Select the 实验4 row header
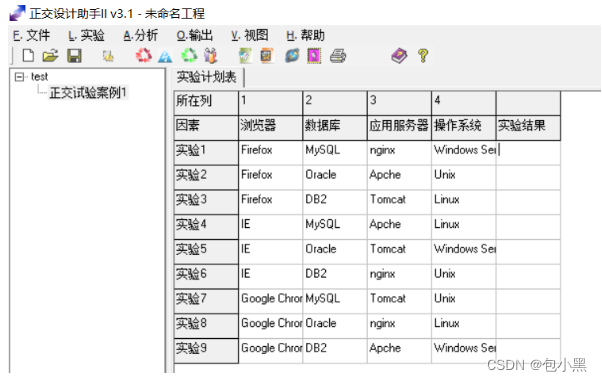 (206, 227)
